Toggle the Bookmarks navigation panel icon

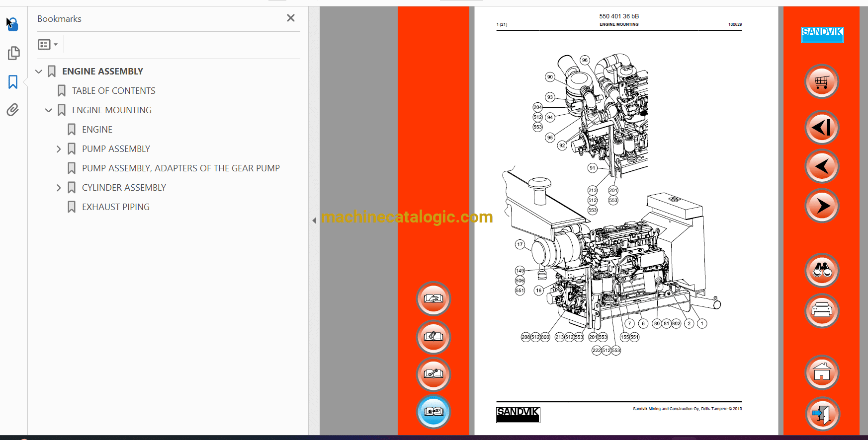click(13, 82)
